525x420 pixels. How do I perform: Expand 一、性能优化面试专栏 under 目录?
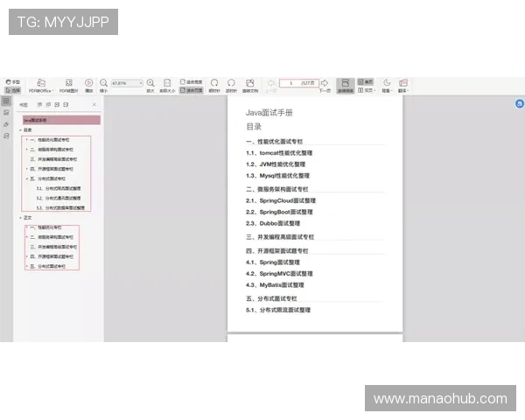pos(27,140)
